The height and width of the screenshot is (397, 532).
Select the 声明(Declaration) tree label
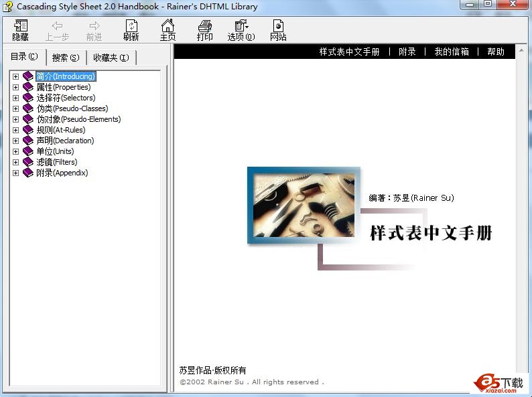[x=65, y=141]
